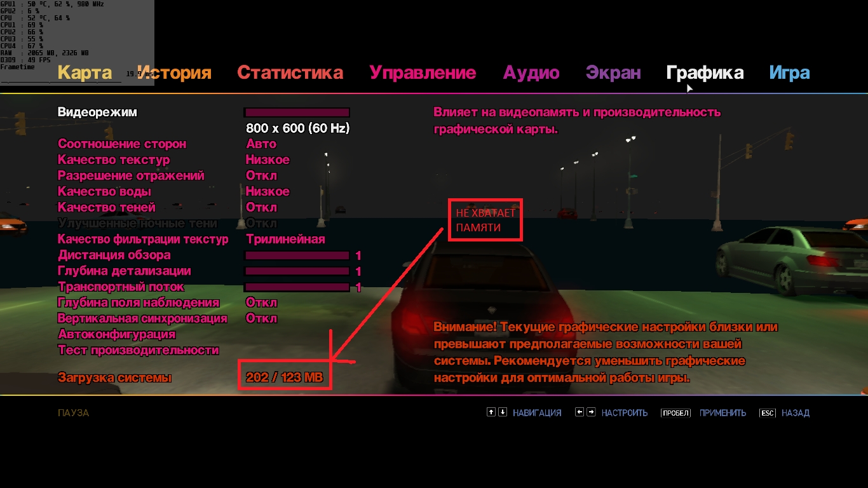Select the Глубина детализации setting

(x=124, y=271)
